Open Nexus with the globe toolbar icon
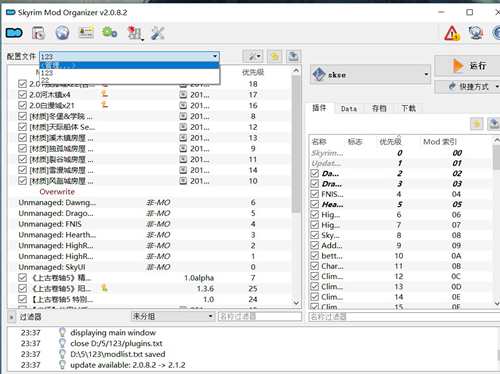Viewport: 500px width, 374px height. 62,33
